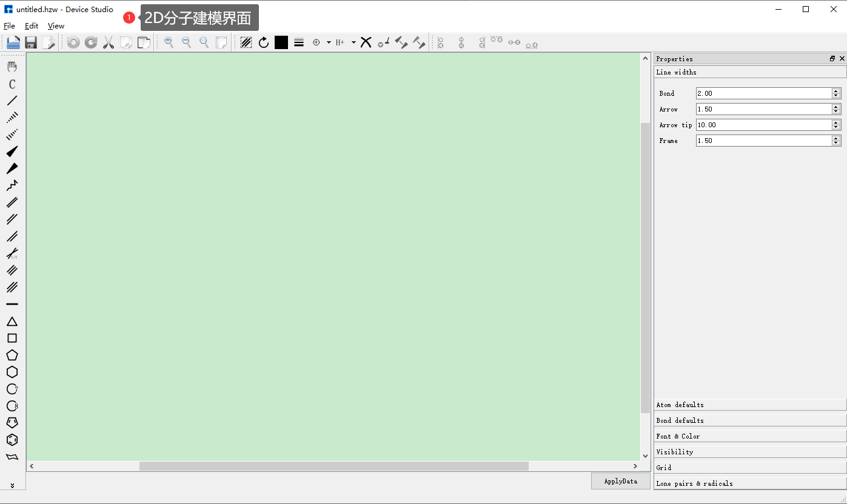
Task: Open the View menu
Action: (56, 26)
